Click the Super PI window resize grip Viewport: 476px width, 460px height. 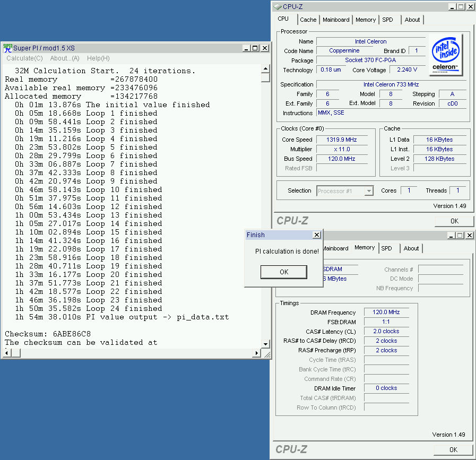pyautogui.click(x=267, y=354)
